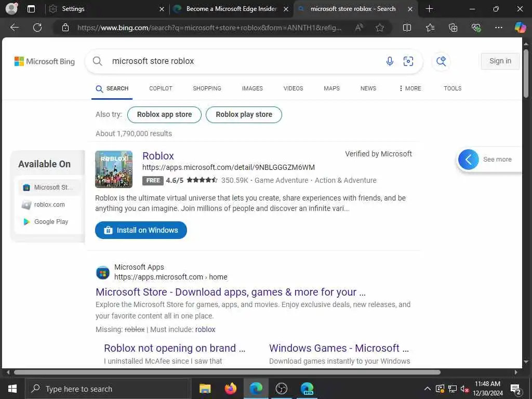532x399 pixels.
Task: Open the Edge profile avatar icon
Action: click(11, 8)
